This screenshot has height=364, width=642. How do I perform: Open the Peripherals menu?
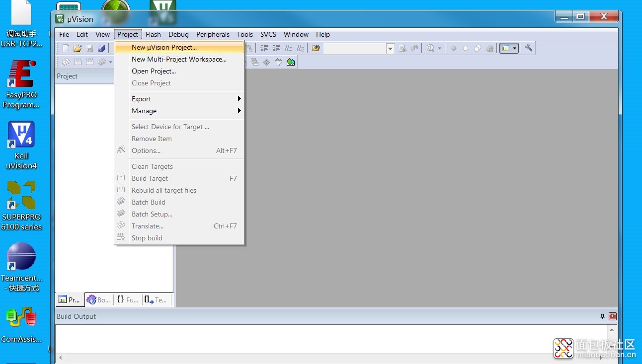pos(213,34)
